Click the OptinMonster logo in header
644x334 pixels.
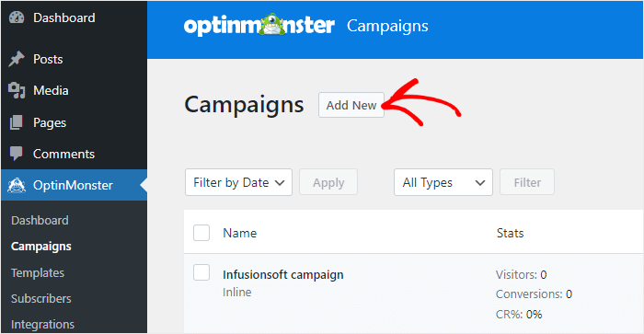pos(259,25)
